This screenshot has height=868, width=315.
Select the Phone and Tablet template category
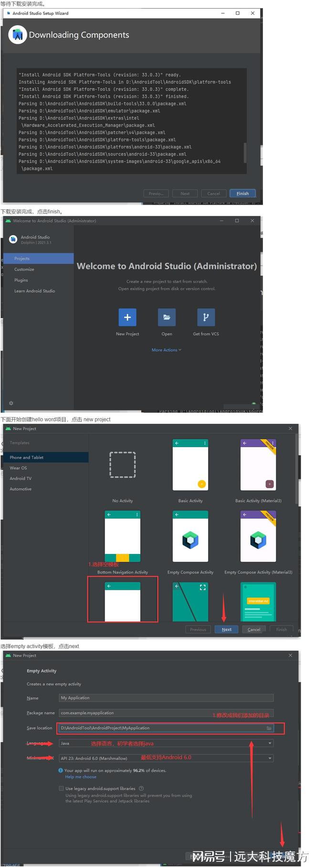tap(46, 457)
